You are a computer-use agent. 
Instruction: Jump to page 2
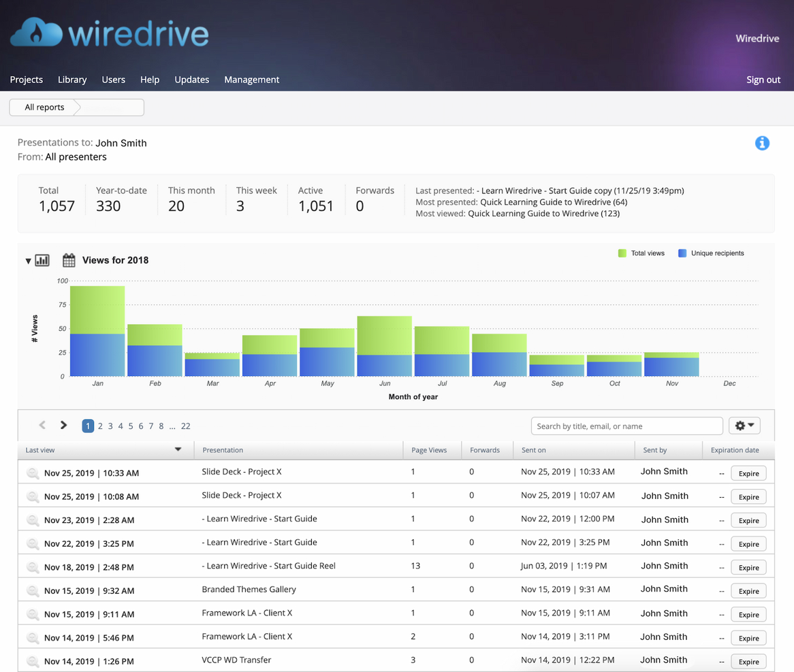point(100,426)
